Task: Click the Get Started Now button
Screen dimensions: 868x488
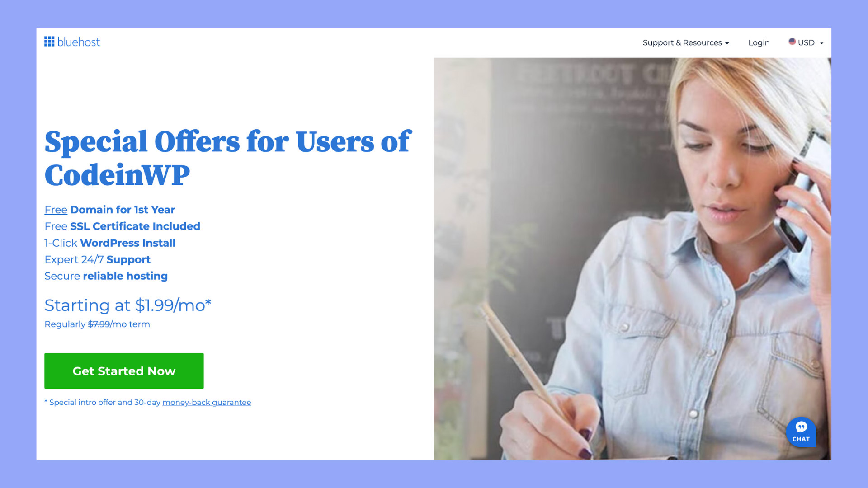Action: coord(124,371)
